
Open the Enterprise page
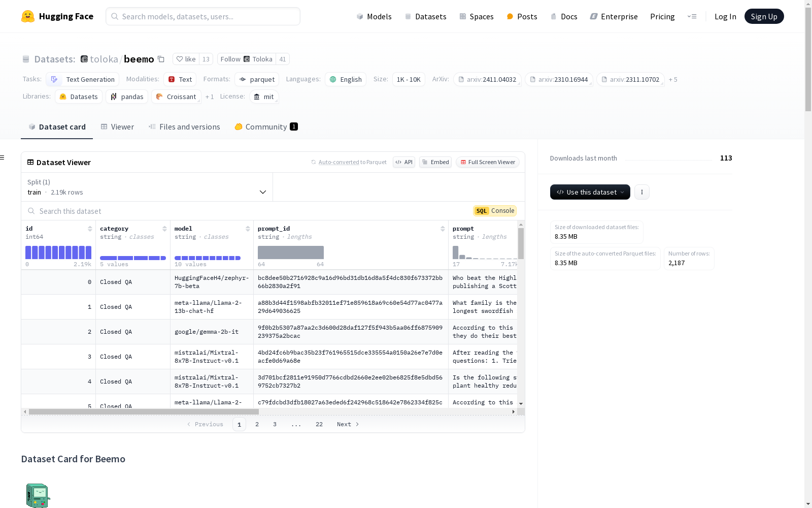tap(614, 16)
